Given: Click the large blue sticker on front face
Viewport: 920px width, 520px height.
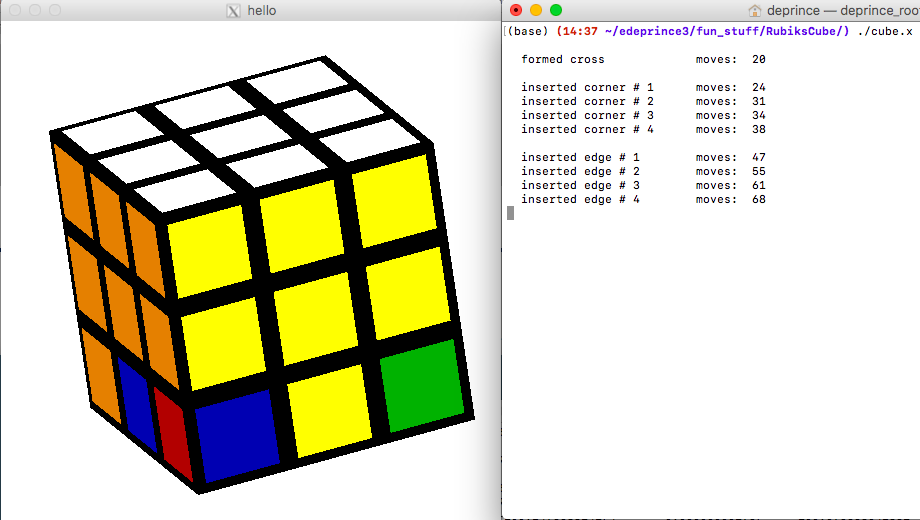Looking at the screenshot, I should (236, 436).
